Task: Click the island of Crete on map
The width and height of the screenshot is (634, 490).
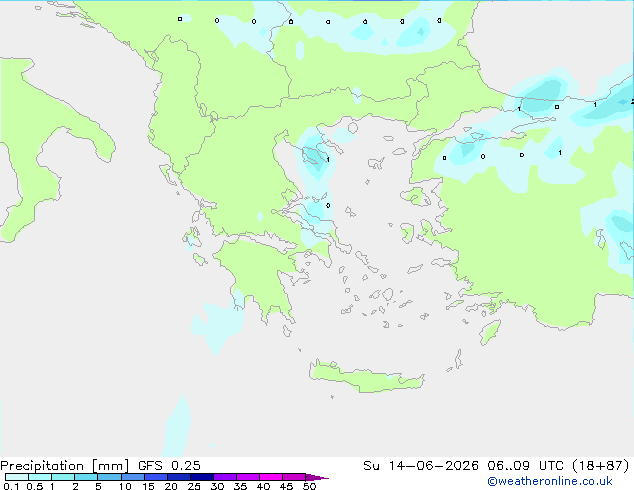Action: pyautogui.click(x=366, y=377)
